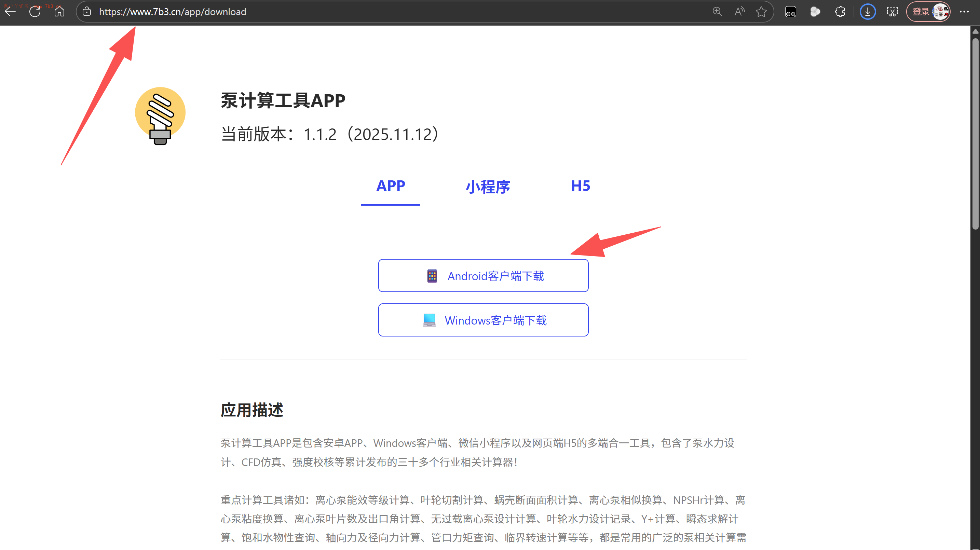Click the zoom magnifier in address bar
The width and height of the screenshot is (980, 550).
click(x=717, y=11)
